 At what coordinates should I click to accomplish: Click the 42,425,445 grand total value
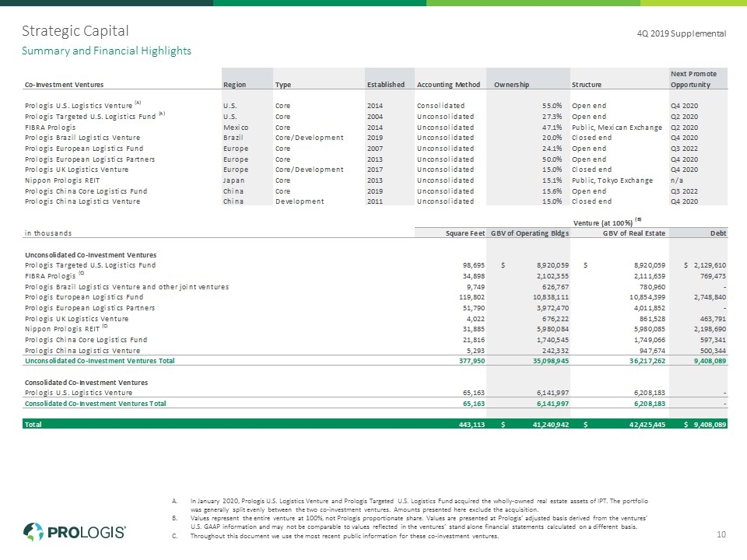click(x=647, y=425)
